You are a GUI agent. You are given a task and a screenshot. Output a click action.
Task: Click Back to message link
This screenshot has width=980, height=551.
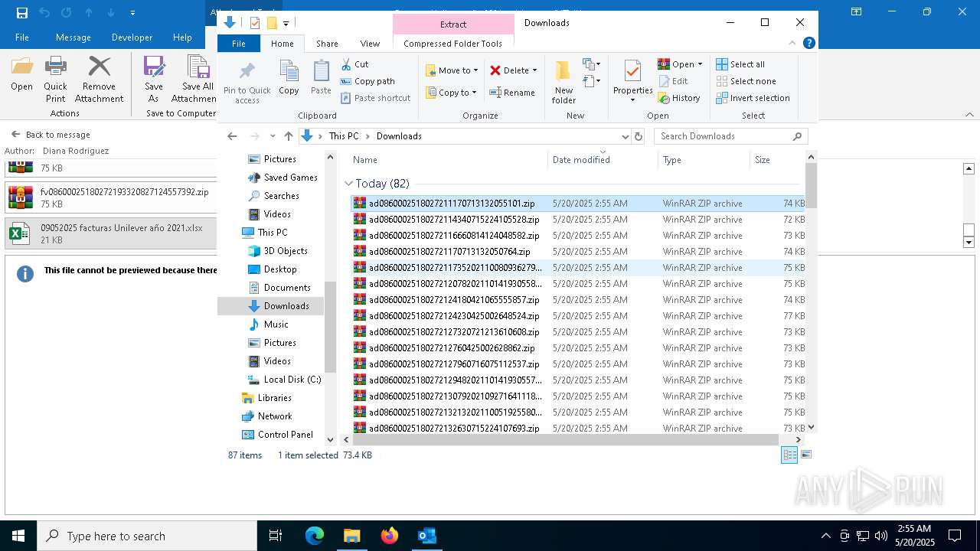pyautogui.click(x=51, y=134)
